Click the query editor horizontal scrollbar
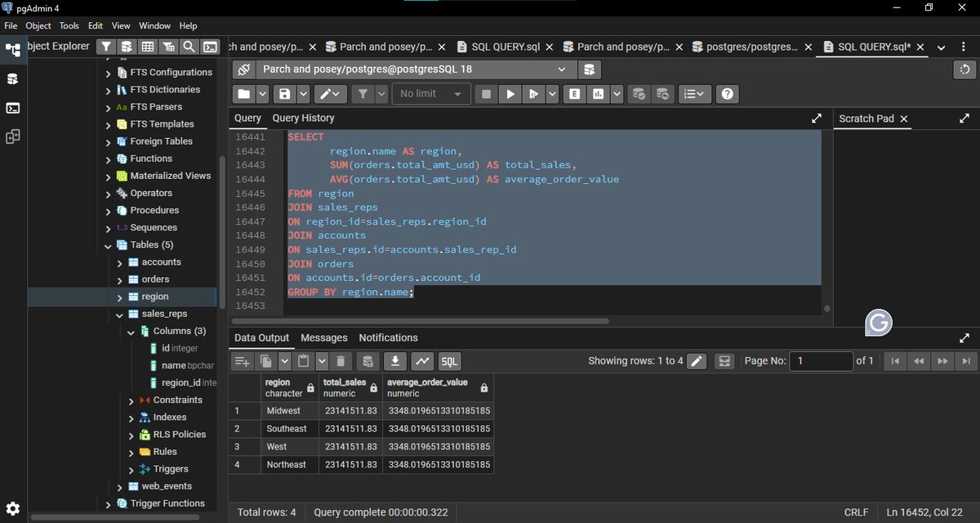980x523 pixels. tap(420, 320)
